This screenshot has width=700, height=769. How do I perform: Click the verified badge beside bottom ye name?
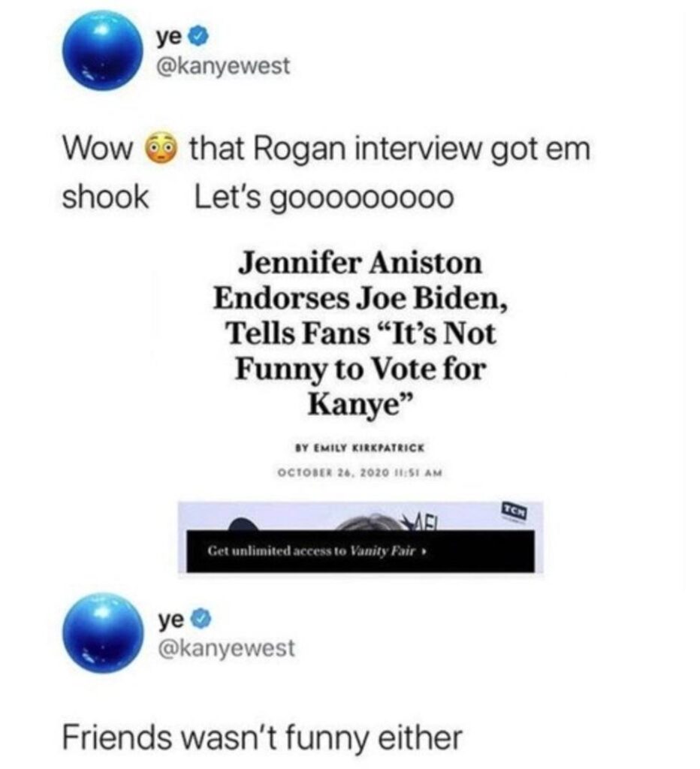pyautogui.click(x=203, y=620)
